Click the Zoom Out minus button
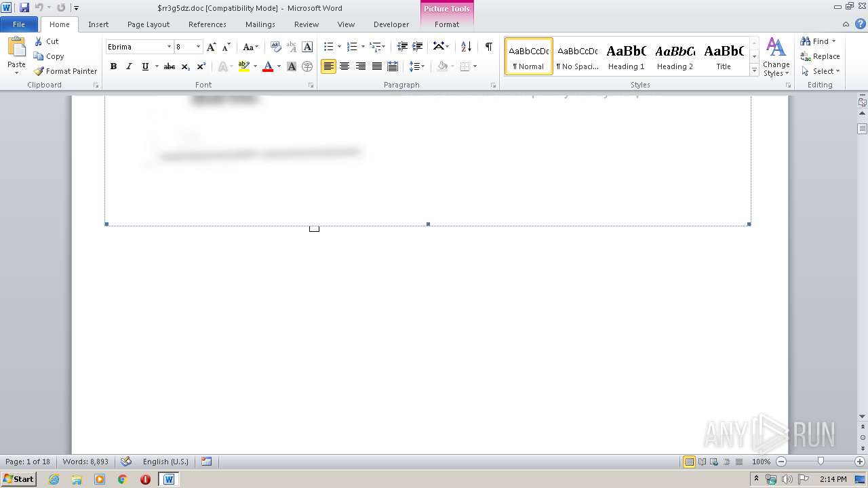Screen dimensions: 868x488 pos(781,462)
